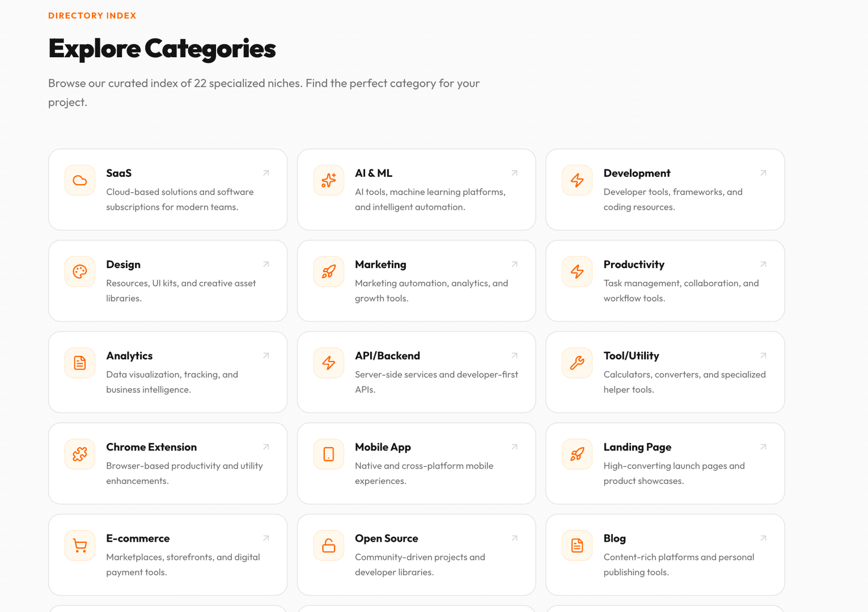
Task: Click the Open Source unlock icon
Action: [x=329, y=545]
